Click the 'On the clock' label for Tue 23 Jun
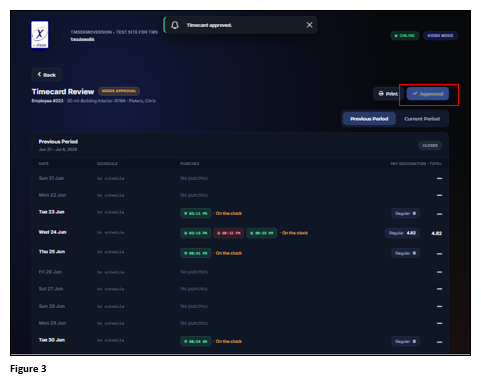Image resolution: width=481 pixels, height=388 pixels. point(229,213)
